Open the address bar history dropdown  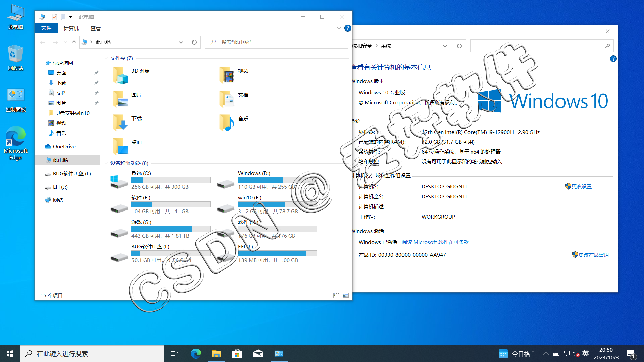[x=181, y=42]
